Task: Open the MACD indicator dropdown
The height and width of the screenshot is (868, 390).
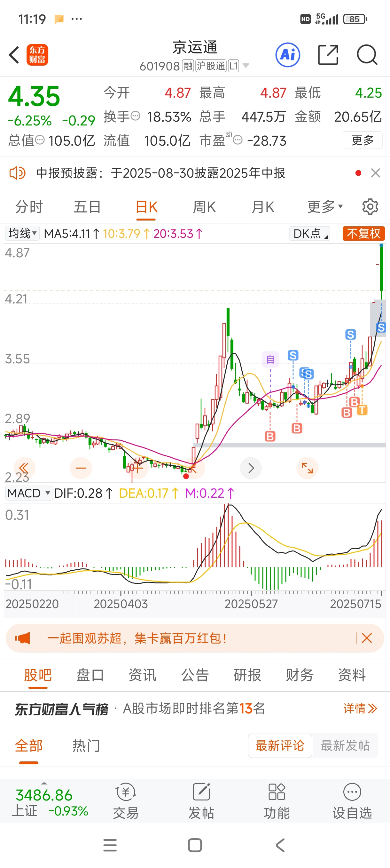Action: [29, 493]
